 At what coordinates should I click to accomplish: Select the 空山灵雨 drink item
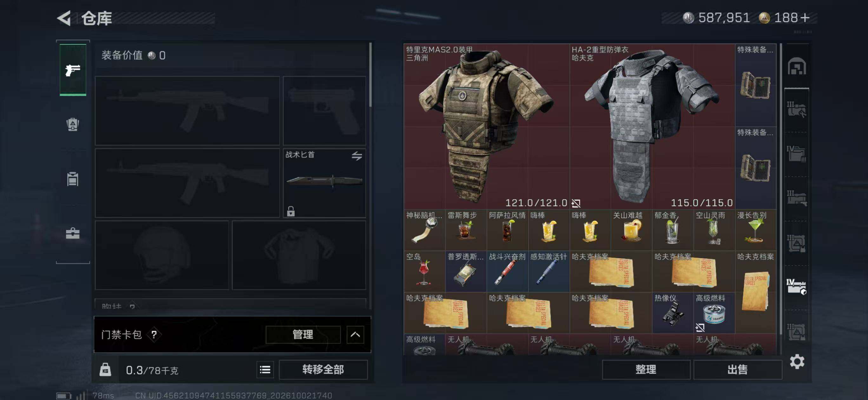pos(714,230)
